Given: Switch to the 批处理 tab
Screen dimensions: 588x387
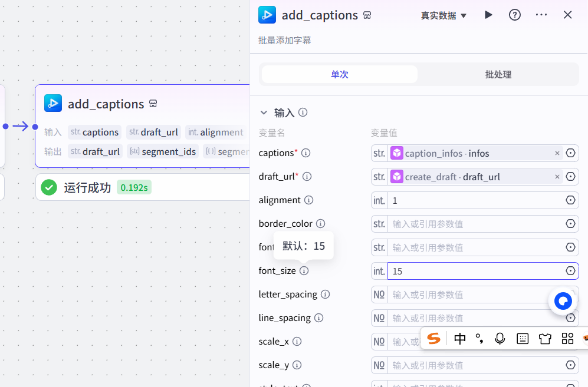Looking at the screenshot, I should (498, 75).
